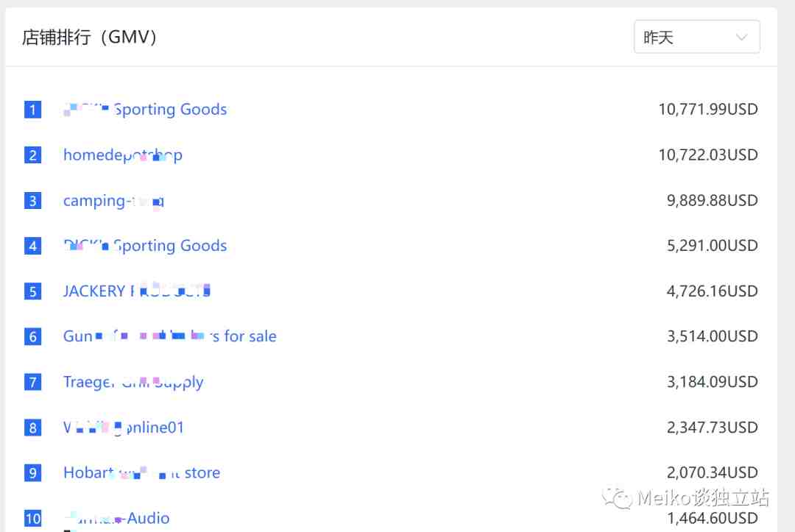Open the camping store link ranked third
Viewport: 795px width, 532px height.
113,201
